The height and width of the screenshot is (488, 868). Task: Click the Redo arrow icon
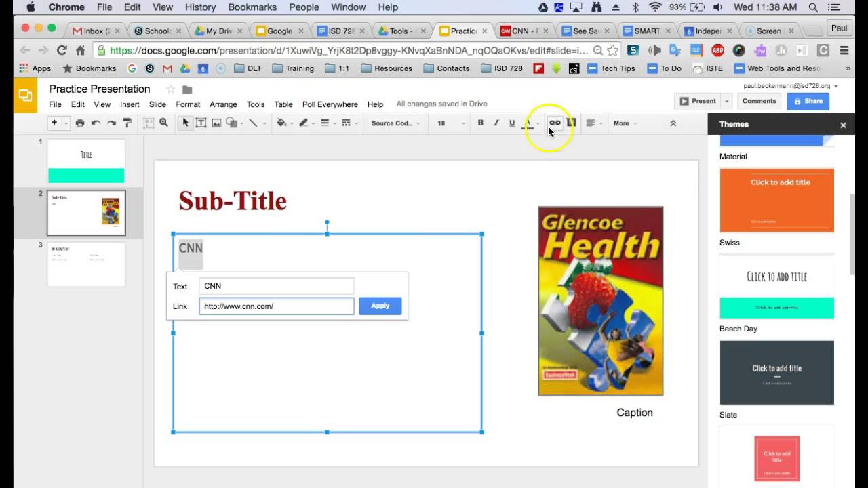tap(111, 123)
